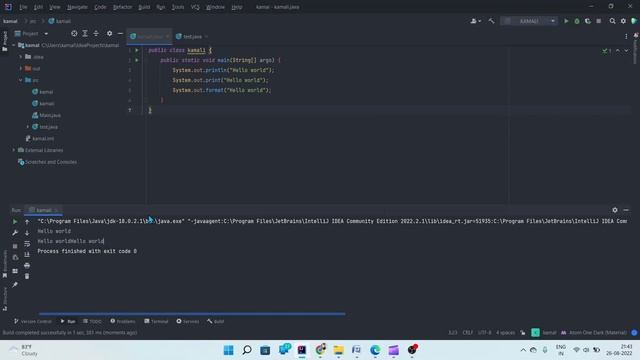The image size is (640, 360).
Task: Click Windows Start button on taskbar
Action: [x=229, y=350]
